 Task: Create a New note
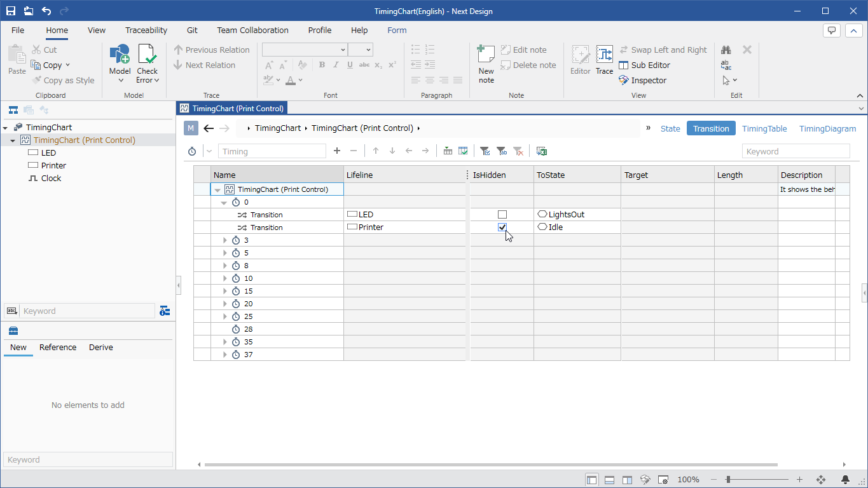[x=486, y=64]
